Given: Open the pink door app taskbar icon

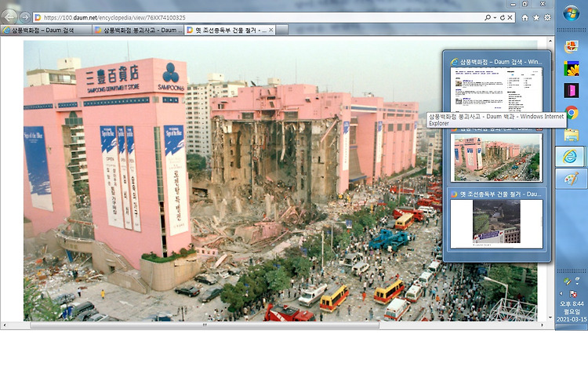Looking at the screenshot, I should pyautogui.click(x=572, y=91).
